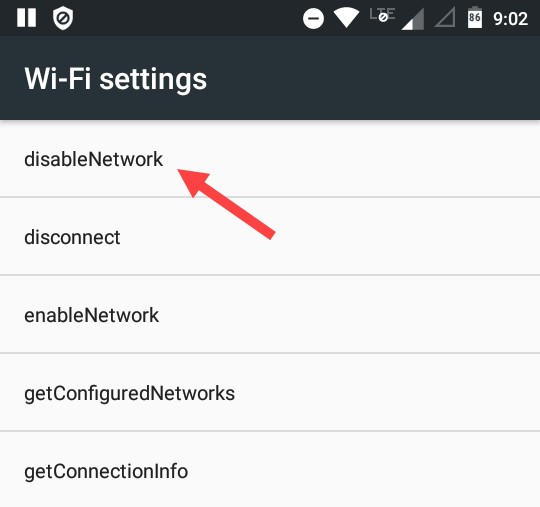Tap the do-not-disturb circle icon
540x507 pixels.
click(313, 18)
